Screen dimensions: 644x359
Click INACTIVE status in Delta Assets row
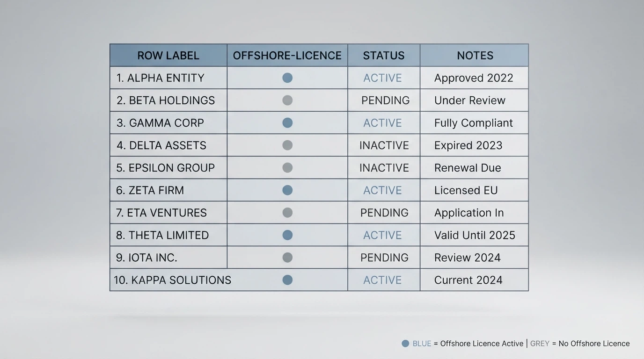(384, 145)
